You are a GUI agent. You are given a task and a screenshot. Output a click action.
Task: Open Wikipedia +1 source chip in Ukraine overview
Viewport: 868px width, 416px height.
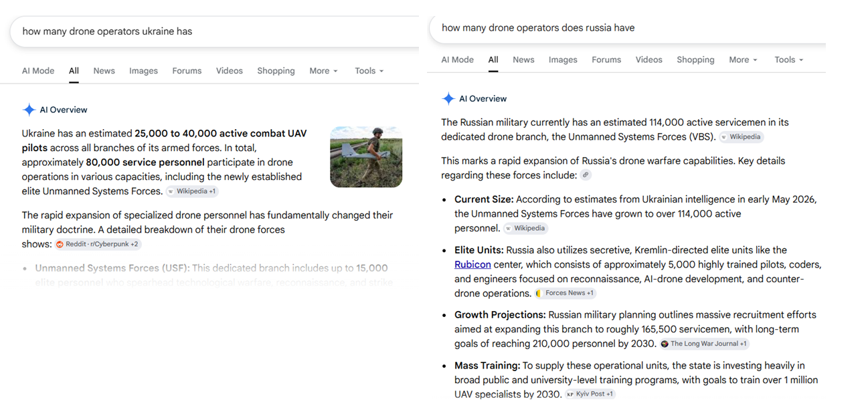[192, 191]
